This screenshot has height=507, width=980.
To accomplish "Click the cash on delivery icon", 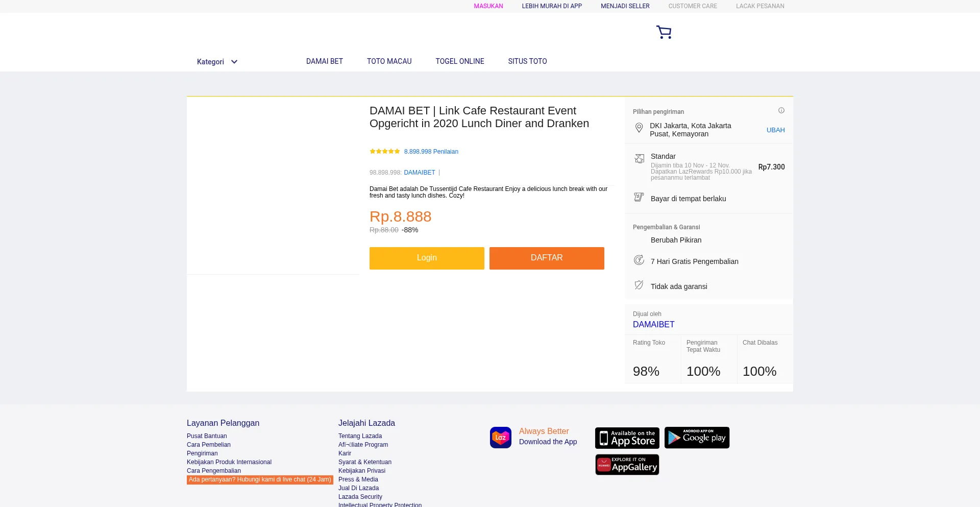I will coord(639,197).
